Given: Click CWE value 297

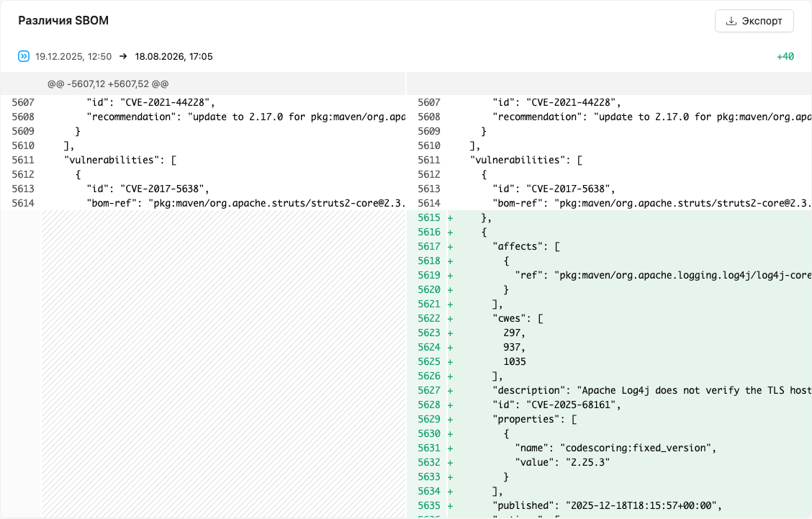Looking at the screenshot, I should 514,333.
